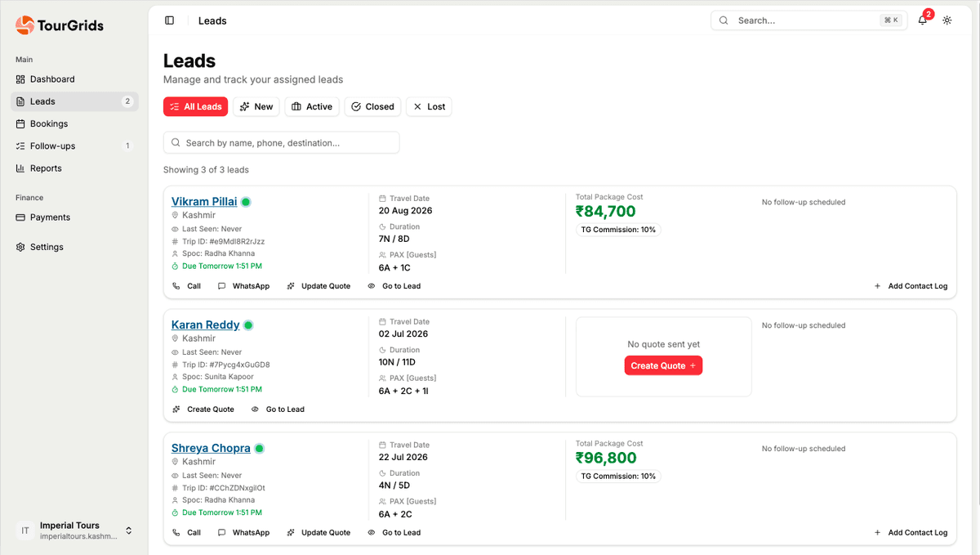Image resolution: width=980 pixels, height=555 pixels.
Task: Open the Follow-ups section
Action: coord(51,145)
